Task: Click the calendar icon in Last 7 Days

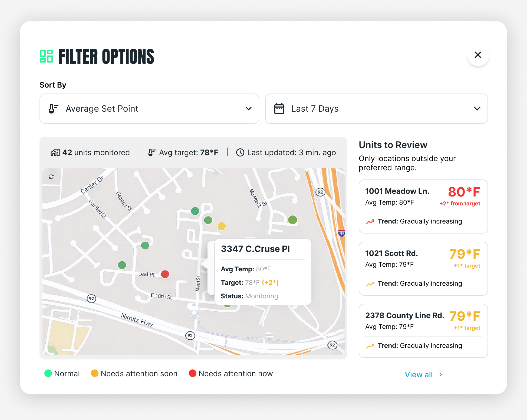Action: pyautogui.click(x=279, y=109)
